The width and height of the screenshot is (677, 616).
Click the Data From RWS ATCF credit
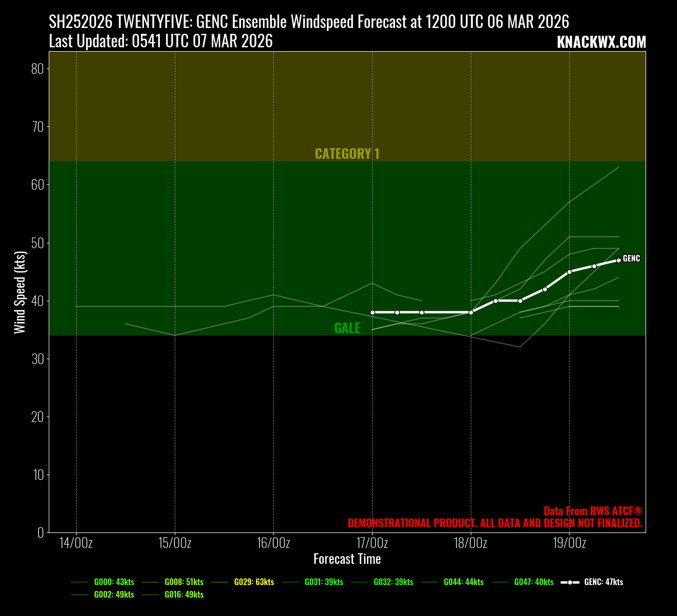[592, 511]
